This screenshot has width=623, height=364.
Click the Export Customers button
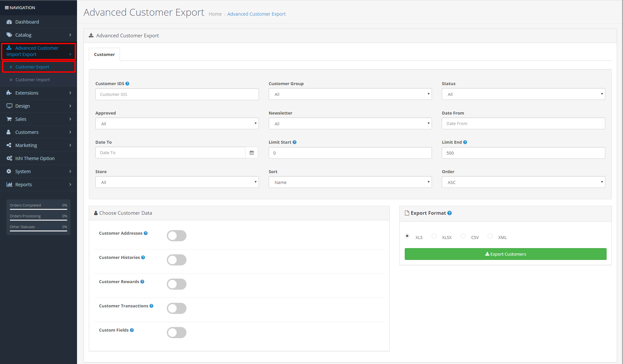[x=505, y=254]
